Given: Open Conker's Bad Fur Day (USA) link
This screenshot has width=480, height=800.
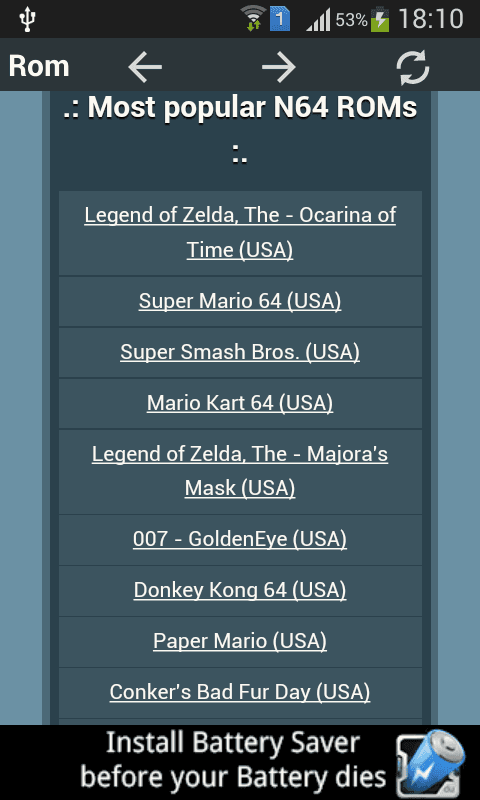Looking at the screenshot, I should [x=240, y=692].
